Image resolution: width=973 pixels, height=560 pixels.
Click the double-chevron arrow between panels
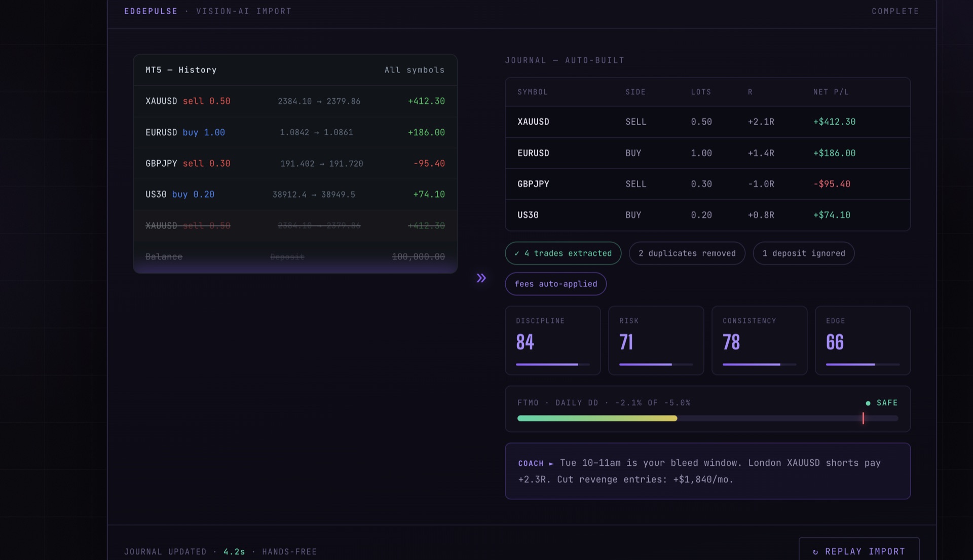pyautogui.click(x=481, y=278)
